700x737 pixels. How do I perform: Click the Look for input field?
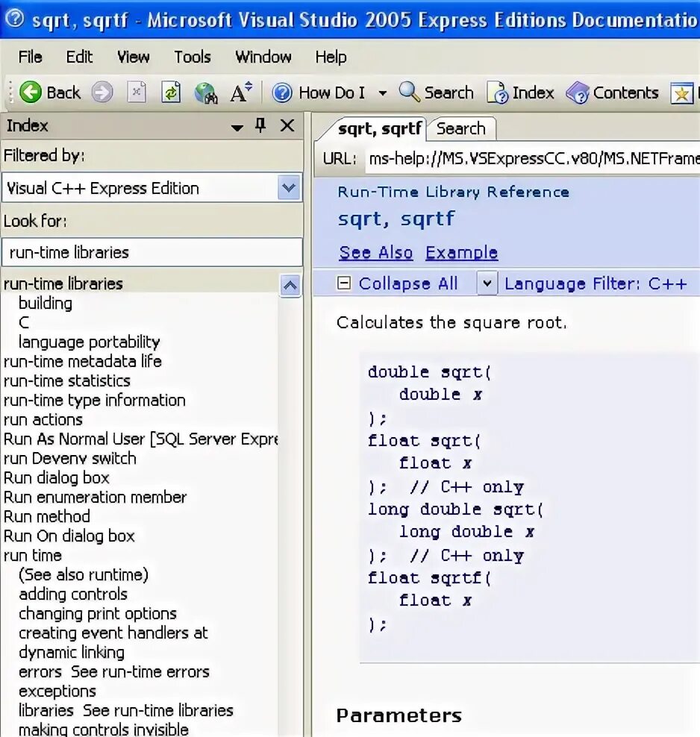(x=151, y=252)
